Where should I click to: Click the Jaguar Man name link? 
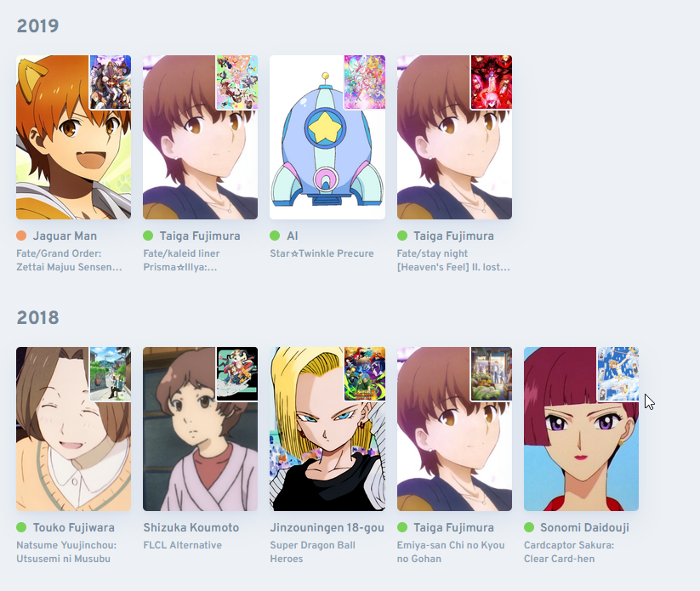(65, 236)
